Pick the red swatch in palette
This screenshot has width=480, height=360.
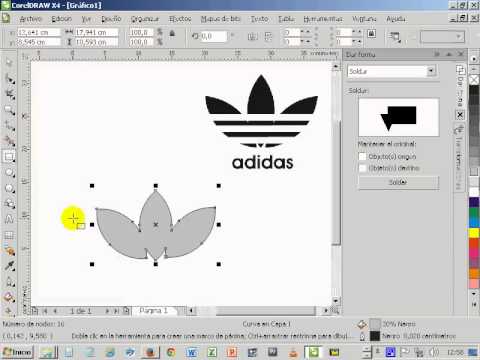[474, 243]
